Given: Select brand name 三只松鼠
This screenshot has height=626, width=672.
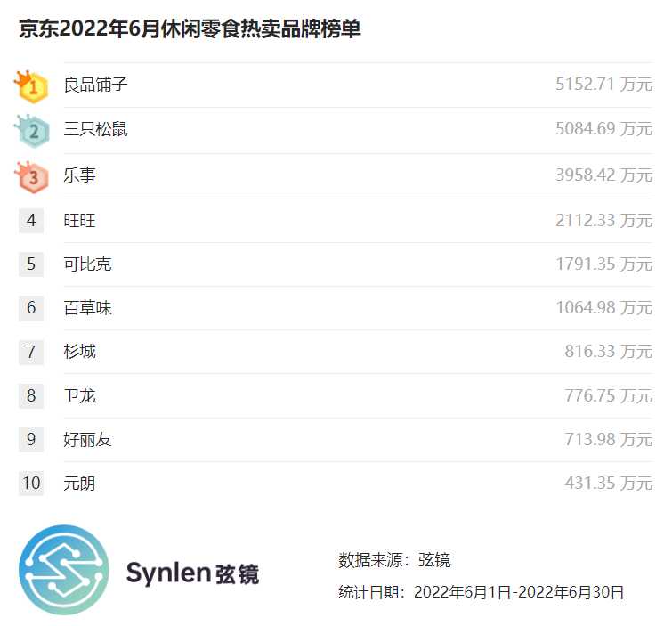Looking at the screenshot, I should coord(95,129).
